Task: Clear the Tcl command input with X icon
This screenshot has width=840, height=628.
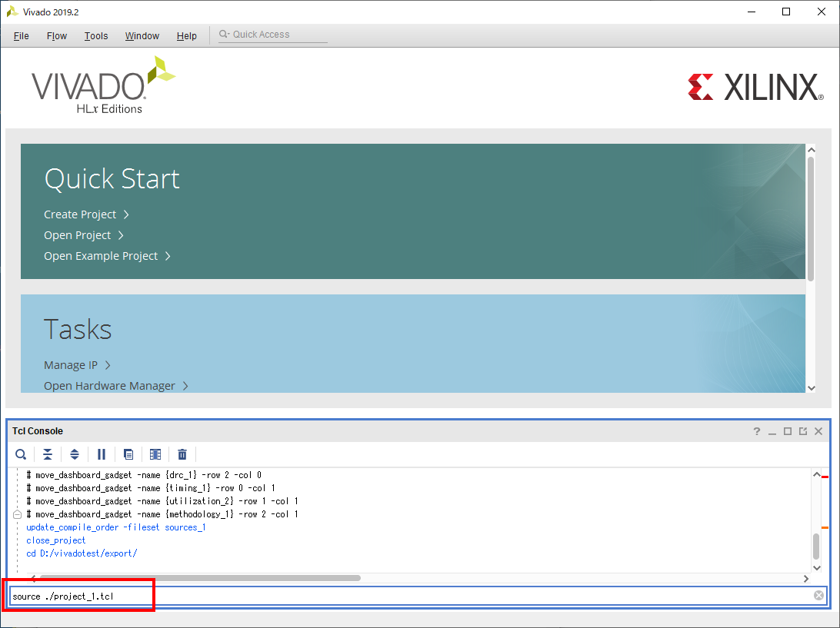Action: coord(818,596)
